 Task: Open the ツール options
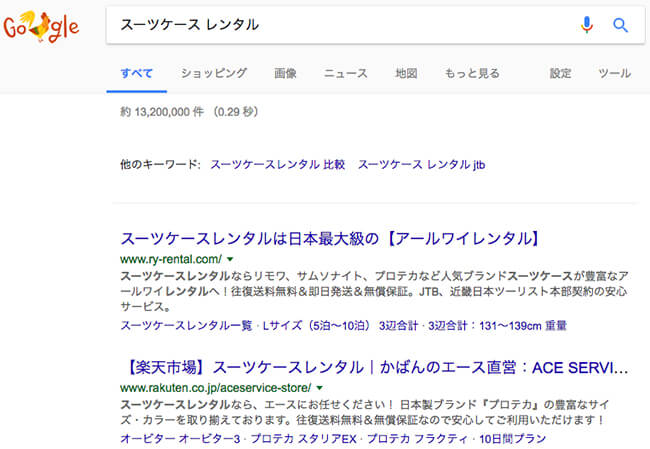coord(614,73)
